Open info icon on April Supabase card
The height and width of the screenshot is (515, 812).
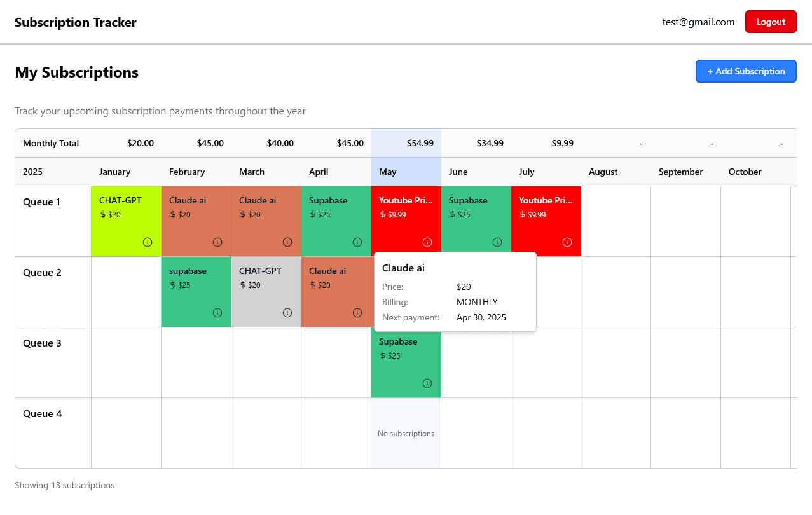tap(357, 242)
